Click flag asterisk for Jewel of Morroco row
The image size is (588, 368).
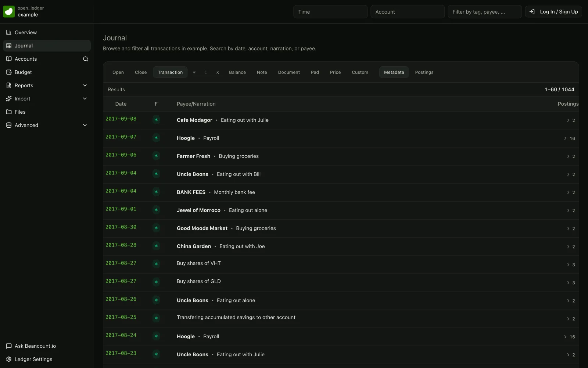pos(156,210)
